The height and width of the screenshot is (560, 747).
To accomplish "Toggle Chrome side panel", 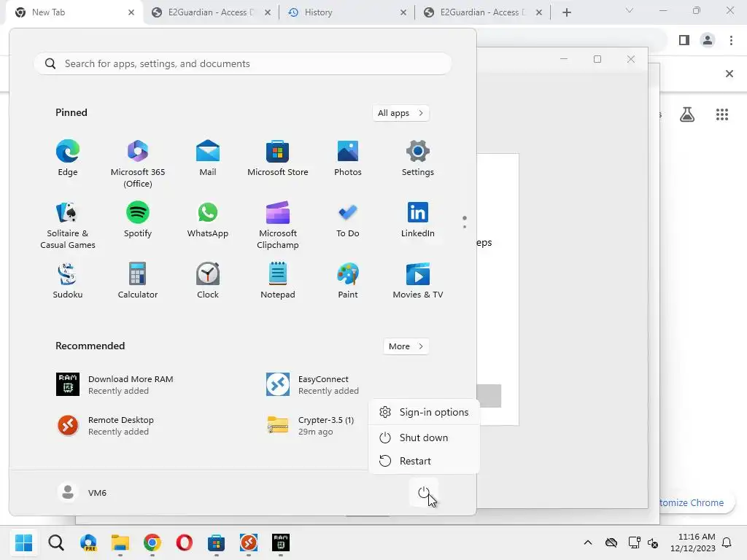I will (x=684, y=40).
